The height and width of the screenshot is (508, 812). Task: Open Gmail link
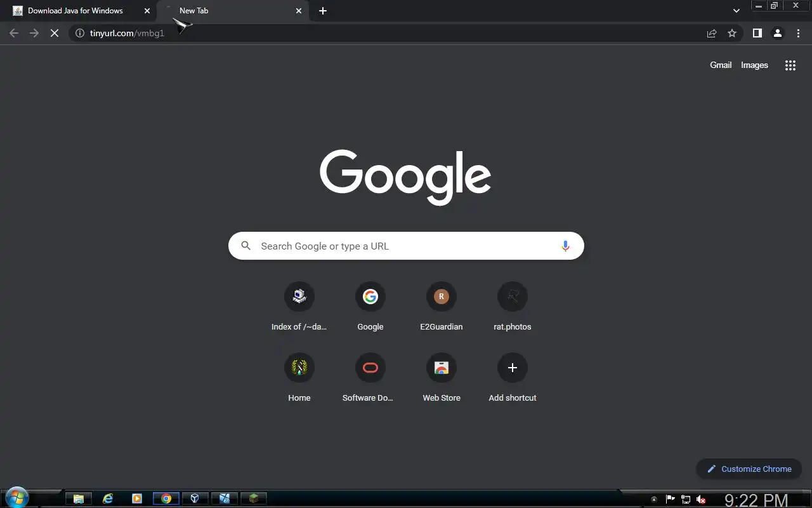(x=721, y=65)
